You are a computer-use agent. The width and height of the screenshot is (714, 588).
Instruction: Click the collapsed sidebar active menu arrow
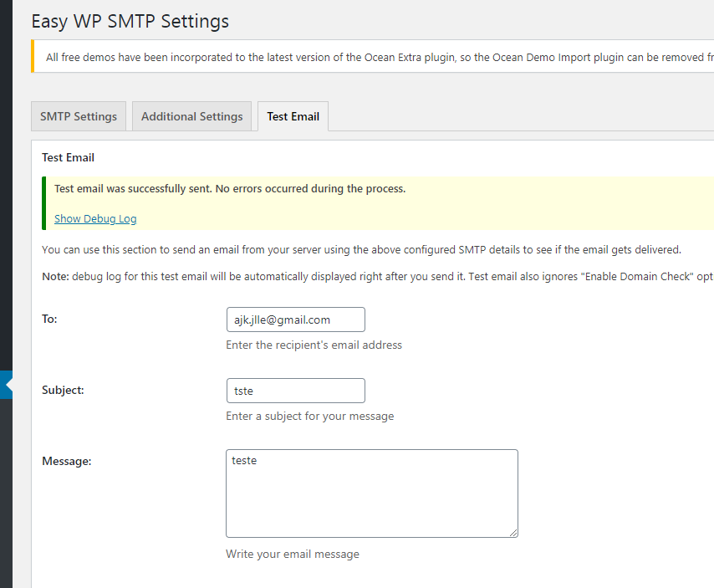point(7,385)
